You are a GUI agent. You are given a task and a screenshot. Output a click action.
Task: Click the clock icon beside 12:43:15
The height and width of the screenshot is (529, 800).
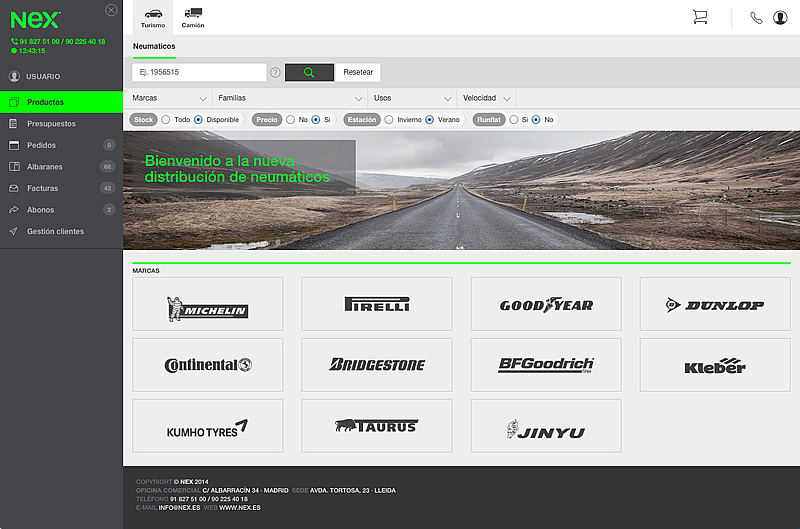(x=14, y=51)
